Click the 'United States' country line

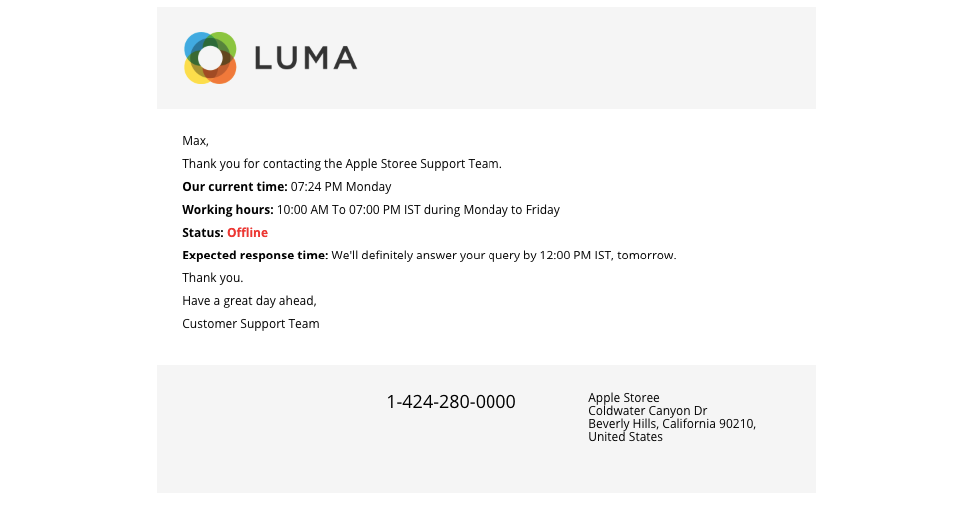[x=625, y=437]
